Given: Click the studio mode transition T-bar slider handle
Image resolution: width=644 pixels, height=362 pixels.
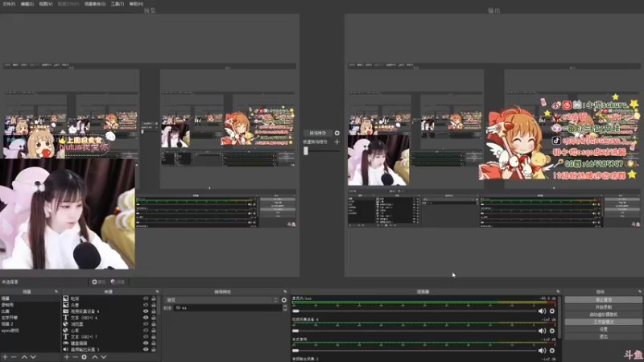Looking at the screenshot, I should (306, 150).
